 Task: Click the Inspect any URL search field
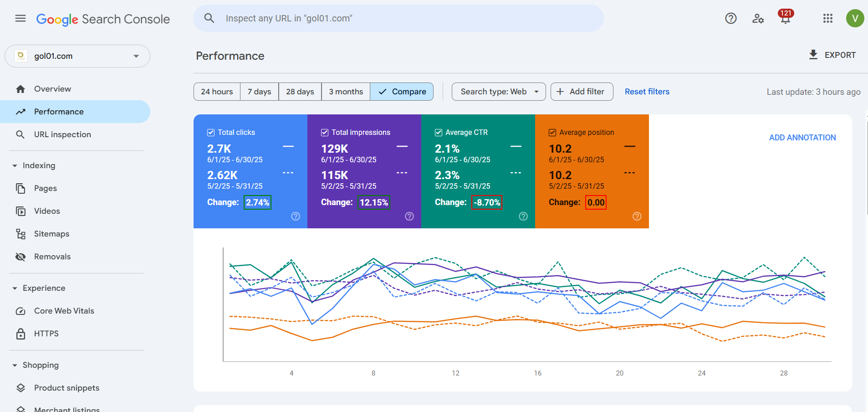coord(398,18)
